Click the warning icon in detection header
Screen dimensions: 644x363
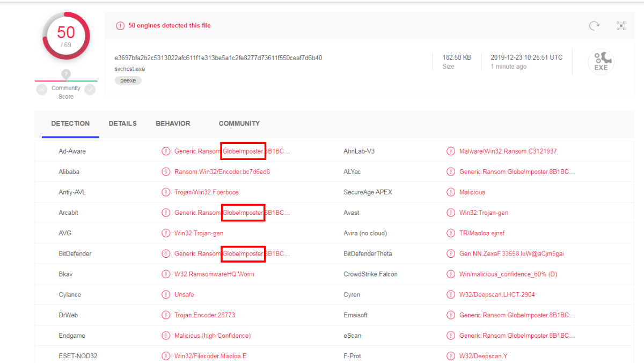(x=120, y=26)
